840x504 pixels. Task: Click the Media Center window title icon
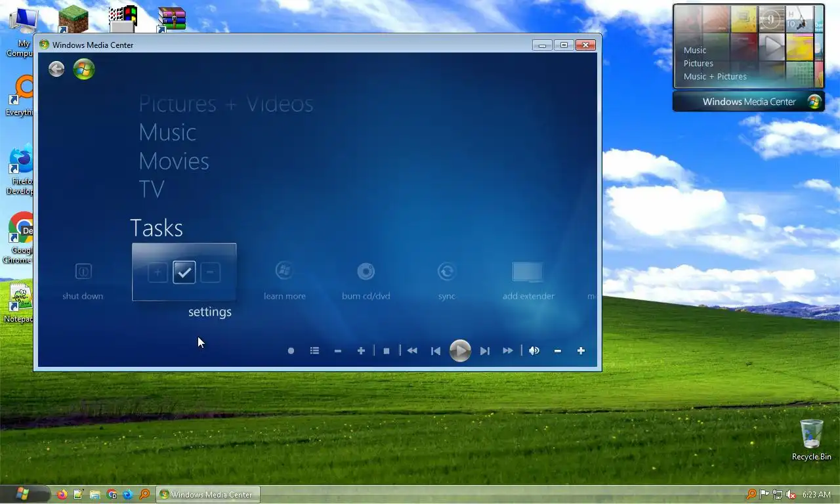(44, 45)
